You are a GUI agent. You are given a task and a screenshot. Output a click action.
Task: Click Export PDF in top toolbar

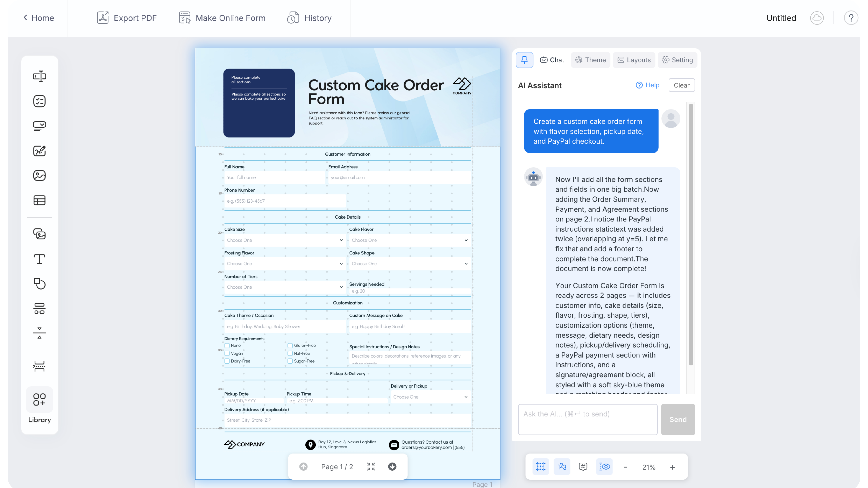pos(127,18)
